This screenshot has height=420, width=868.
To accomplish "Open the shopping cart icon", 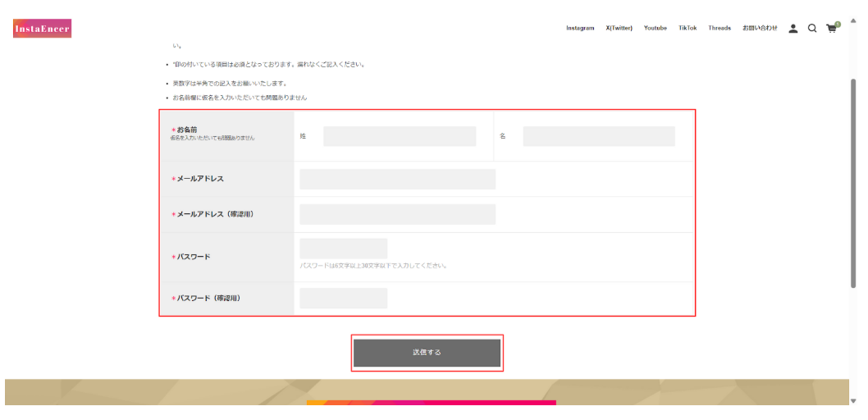I will pos(832,29).
